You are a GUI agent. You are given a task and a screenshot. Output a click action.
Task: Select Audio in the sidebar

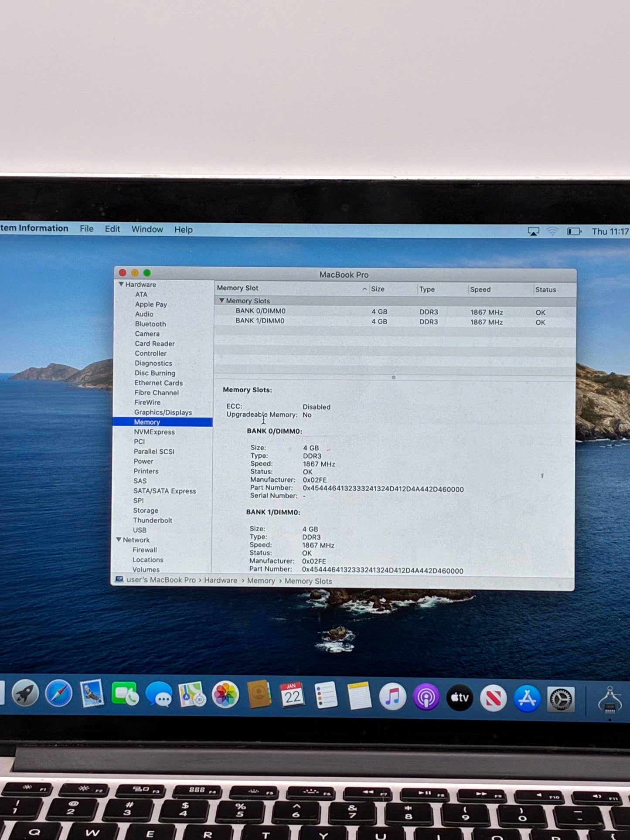pos(144,314)
